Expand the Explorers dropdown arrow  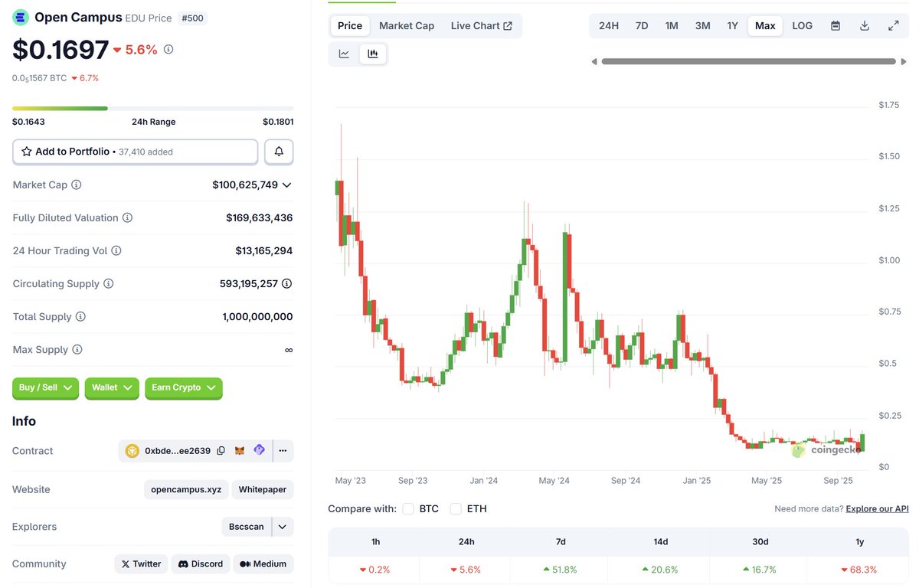point(283,527)
